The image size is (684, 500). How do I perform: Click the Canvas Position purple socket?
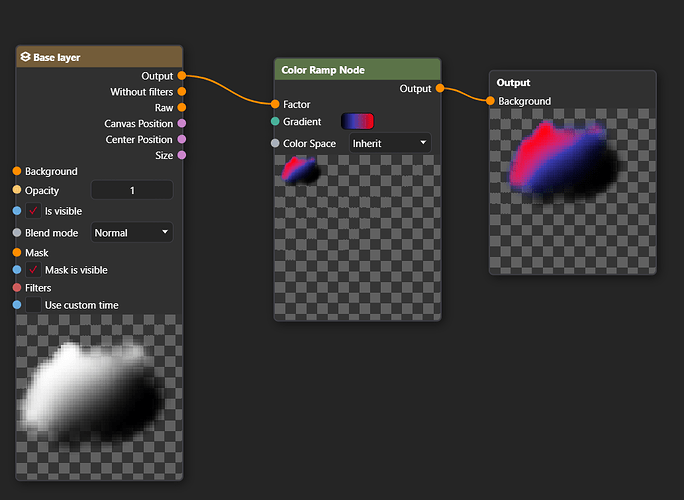(x=182, y=123)
